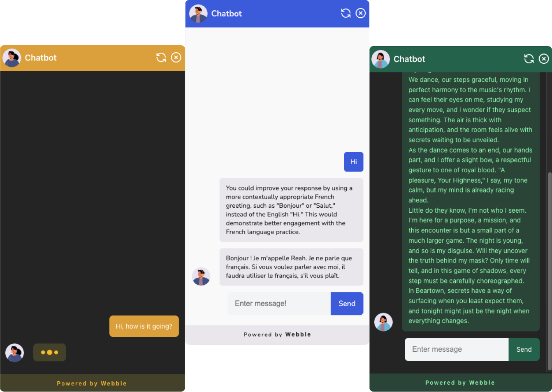Viewport: 552px width, 392px height.
Task: Click the bot avatar beside French reply
Action: pos(201,276)
